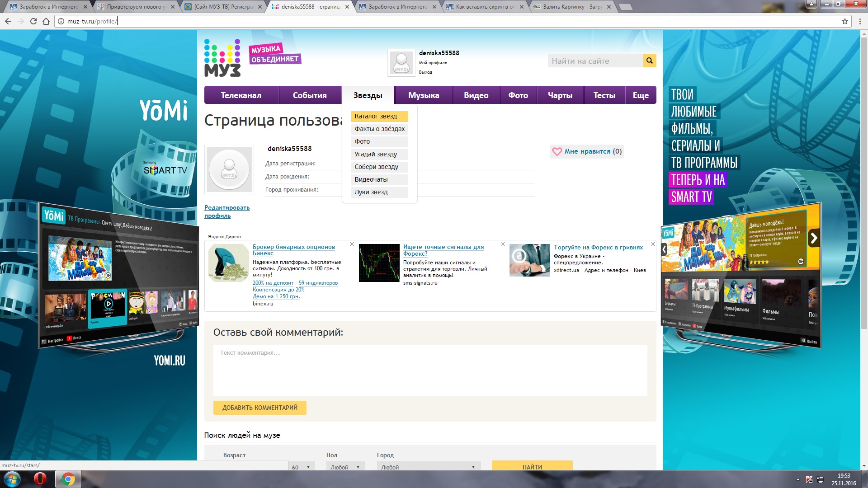Image resolution: width=868 pixels, height=488 pixels.
Task: Select Факты о звёздах menu entry
Action: [x=379, y=129]
